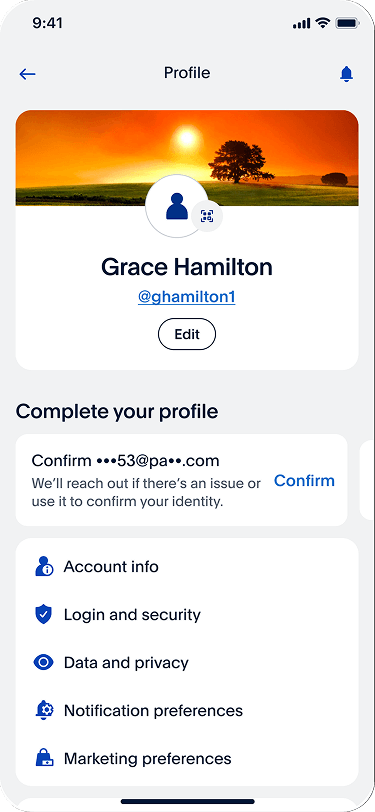Viewport: 375px width, 812px height.
Task: Select Data and privacy
Action: tap(187, 662)
